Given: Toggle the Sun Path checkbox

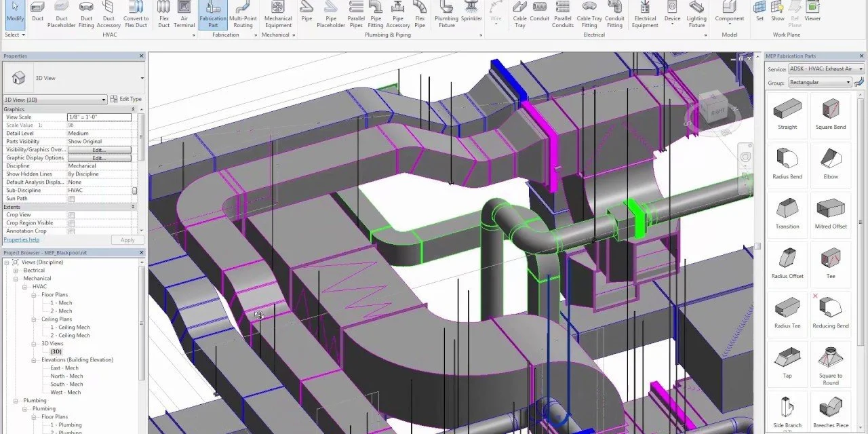Looking at the screenshot, I should click(x=71, y=199).
